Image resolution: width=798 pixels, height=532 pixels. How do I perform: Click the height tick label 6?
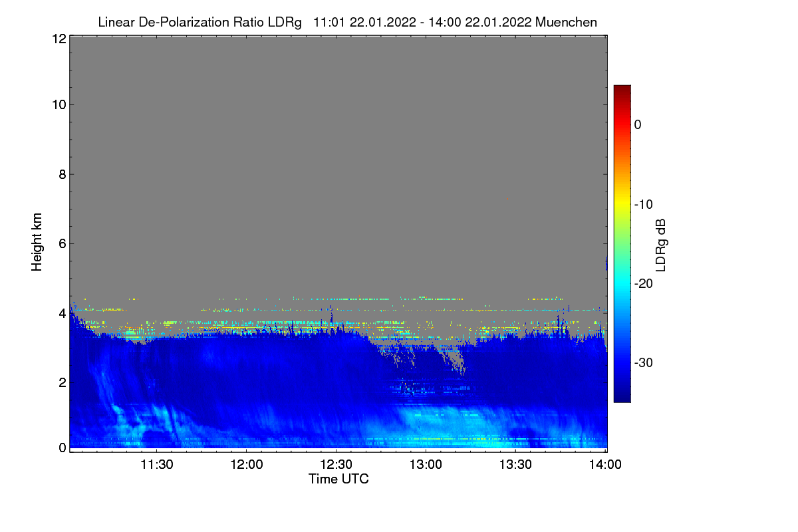(61, 243)
